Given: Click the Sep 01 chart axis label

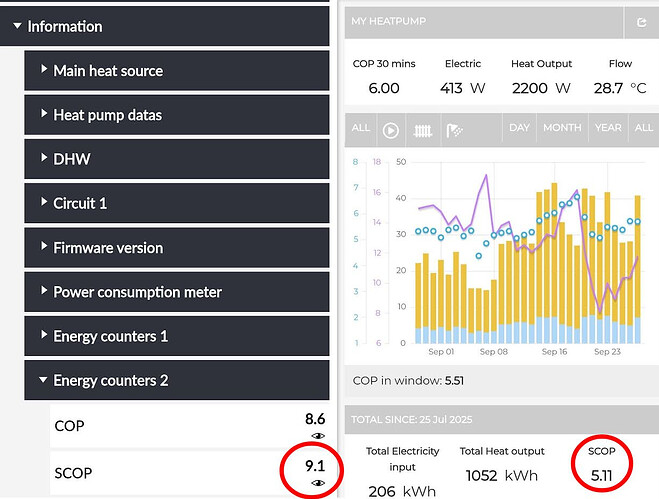Looking at the screenshot, I should coord(441,351).
